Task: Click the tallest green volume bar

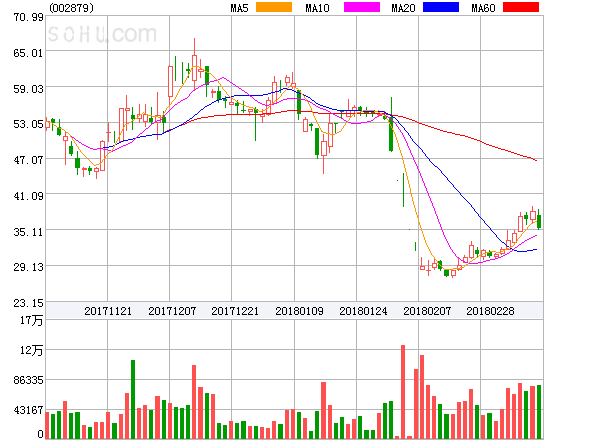Action: coord(133,399)
